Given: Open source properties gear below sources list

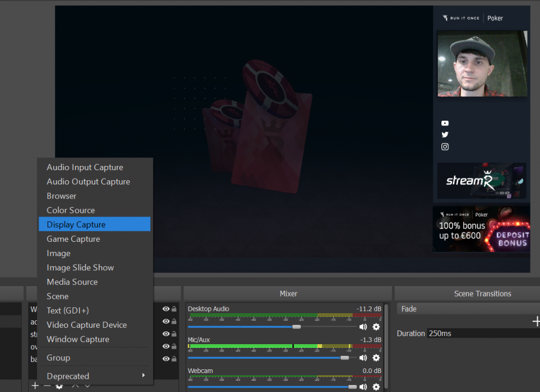Looking at the screenshot, I should pos(59,386).
